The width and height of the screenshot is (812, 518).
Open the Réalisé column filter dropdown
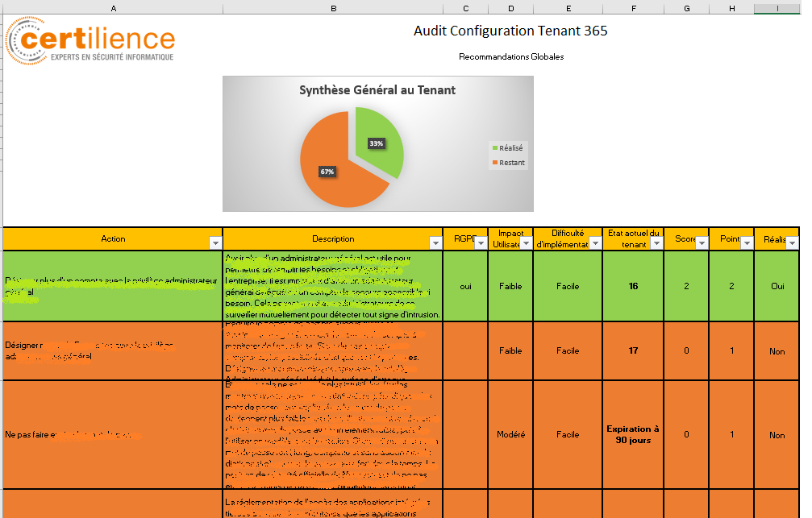(792, 242)
